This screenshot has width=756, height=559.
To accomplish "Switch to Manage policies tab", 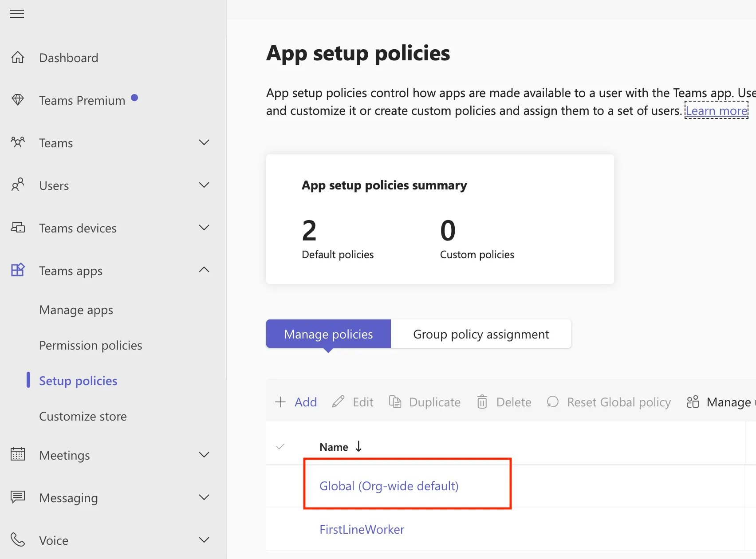I will 328,334.
